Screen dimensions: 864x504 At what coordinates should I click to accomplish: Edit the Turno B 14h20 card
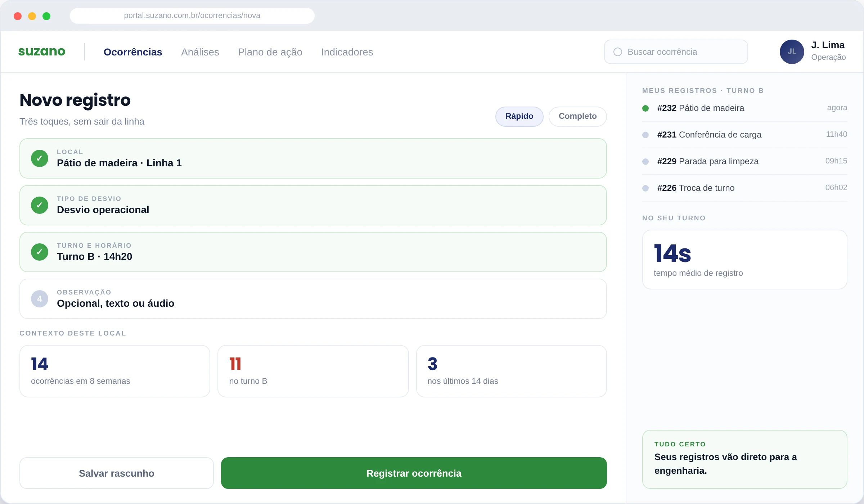click(x=313, y=252)
